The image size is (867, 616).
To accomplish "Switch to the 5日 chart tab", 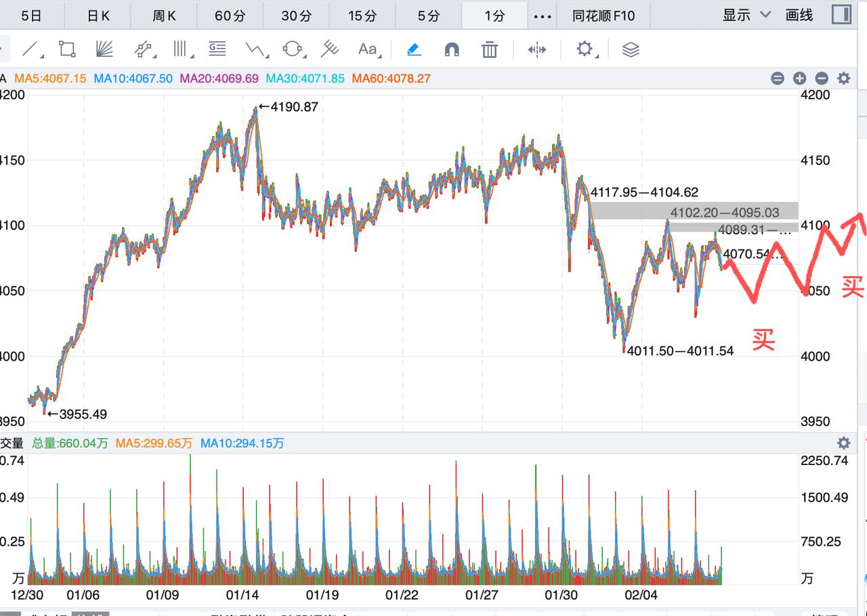I will click(31, 15).
